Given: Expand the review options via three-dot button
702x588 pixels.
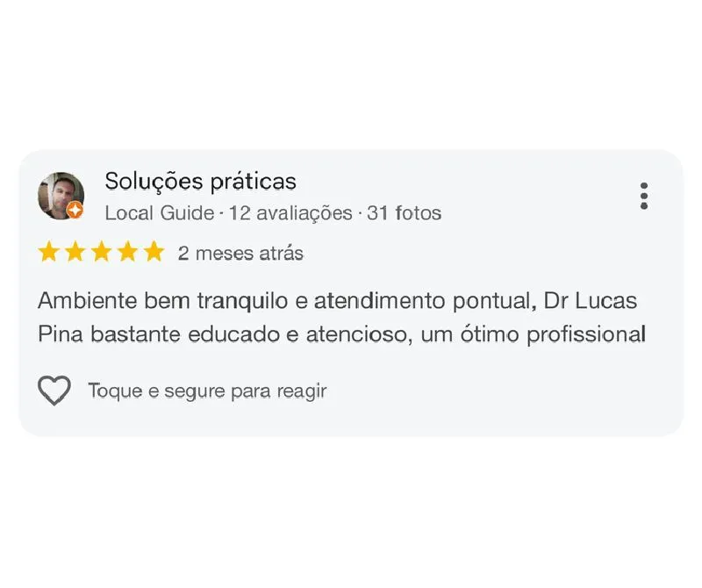Looking at the screenshot, I should click(646, 197).
